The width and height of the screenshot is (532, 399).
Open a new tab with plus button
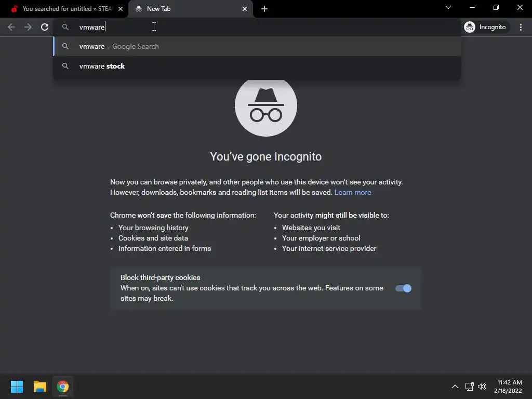[264, 9]
